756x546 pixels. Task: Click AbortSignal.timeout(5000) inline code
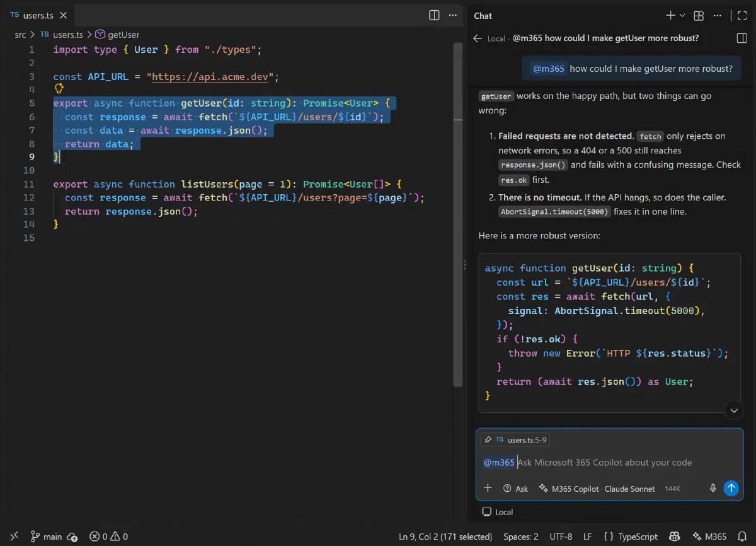point(554,212)
